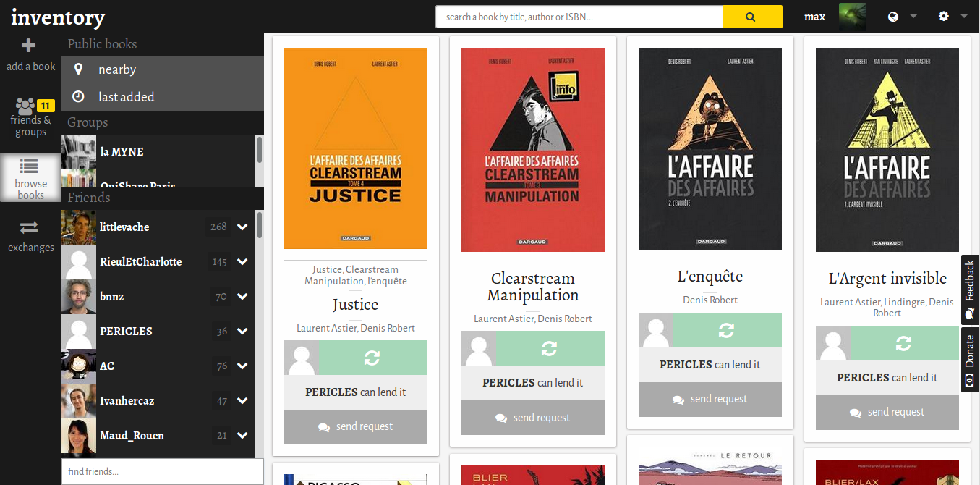Click the 11 notifications badge

coord(46,106)
